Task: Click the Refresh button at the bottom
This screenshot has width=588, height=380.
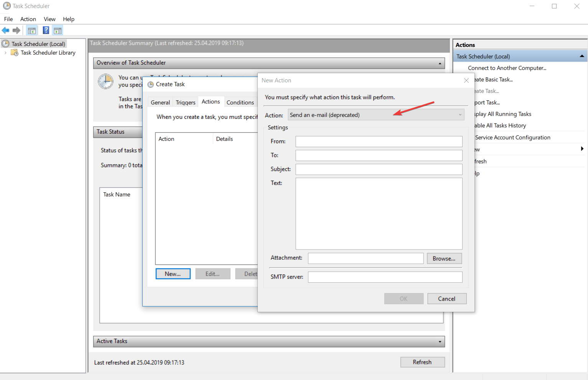Action: coord(422,362)
